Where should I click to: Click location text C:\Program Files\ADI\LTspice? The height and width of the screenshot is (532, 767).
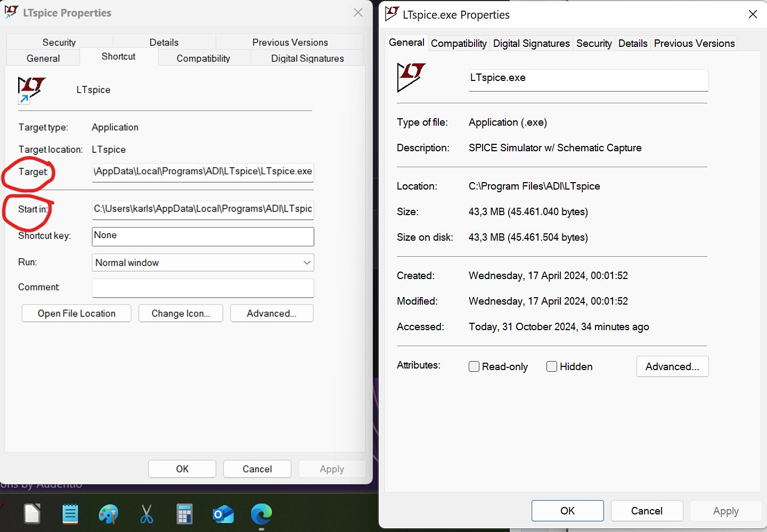point(534,186)
